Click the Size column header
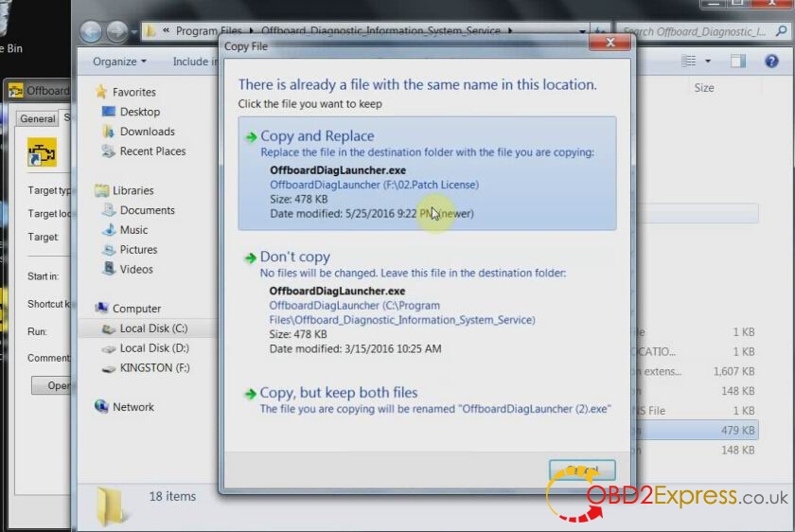Image resolution: width=795 pixels, height=532 pixels. (x=704, y=88)
